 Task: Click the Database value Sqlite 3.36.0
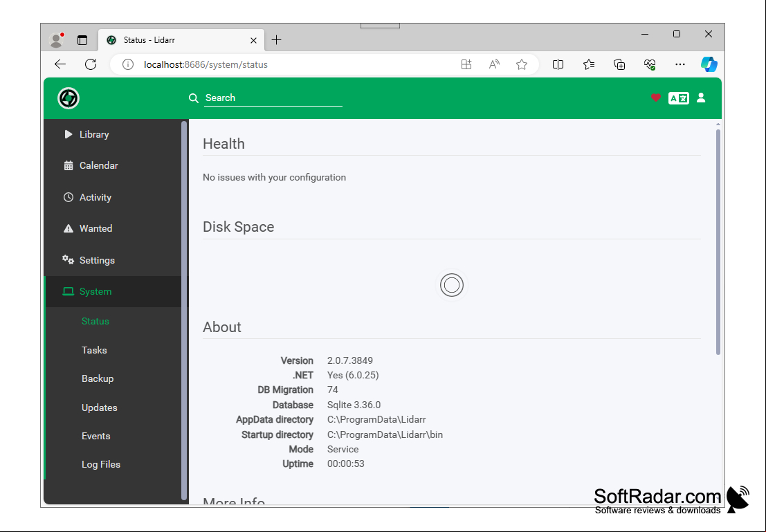coord(354,405)
